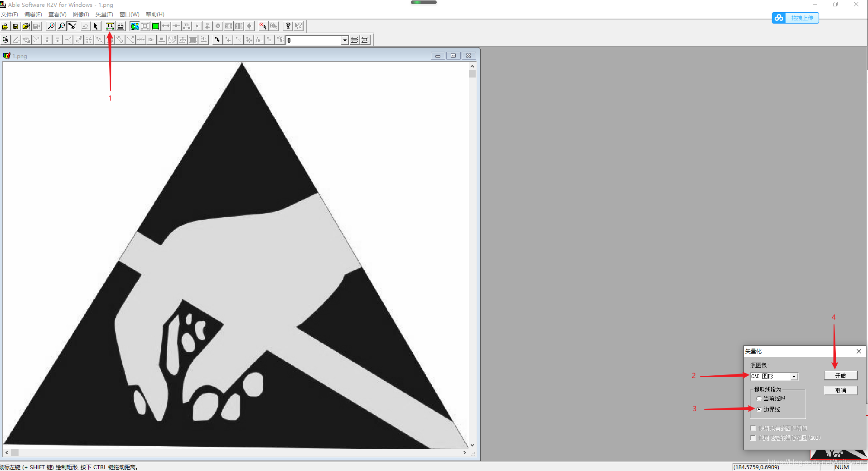Click the open file folder icon
The width and height of the screenshot is (868, 471).
tap(5, 26)
